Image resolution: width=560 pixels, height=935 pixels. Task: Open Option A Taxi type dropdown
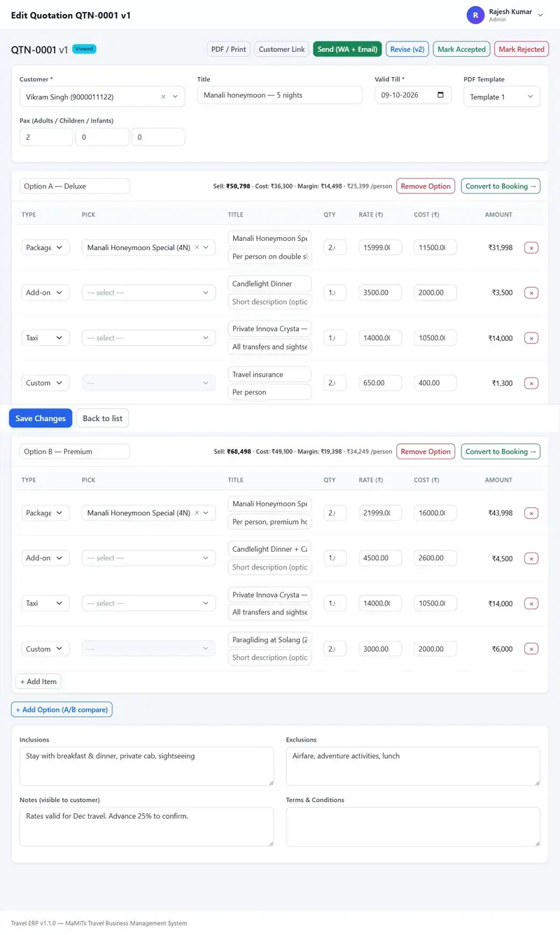pos(45,338)
